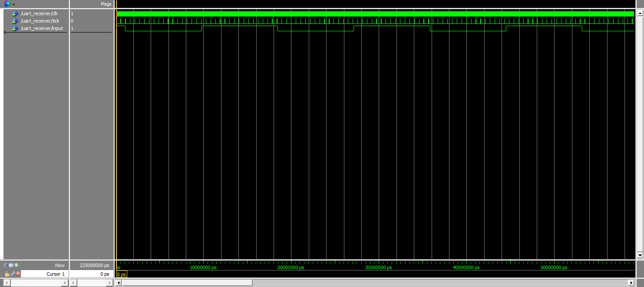Select the /uart_receiver/clk signal name
This screenshot has height=287, width=644.
point(39,13)
